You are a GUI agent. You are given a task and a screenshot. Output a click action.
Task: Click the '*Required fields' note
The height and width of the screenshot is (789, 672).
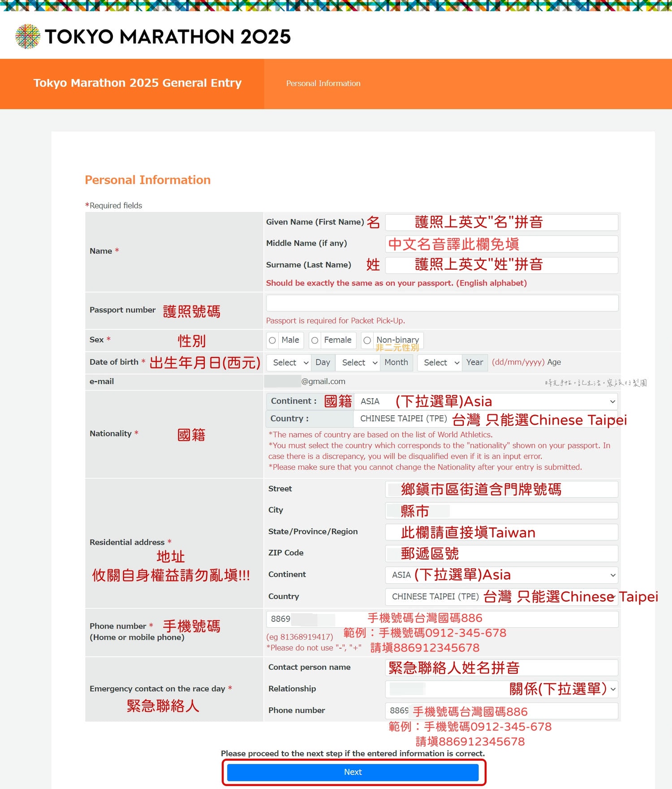113,206
